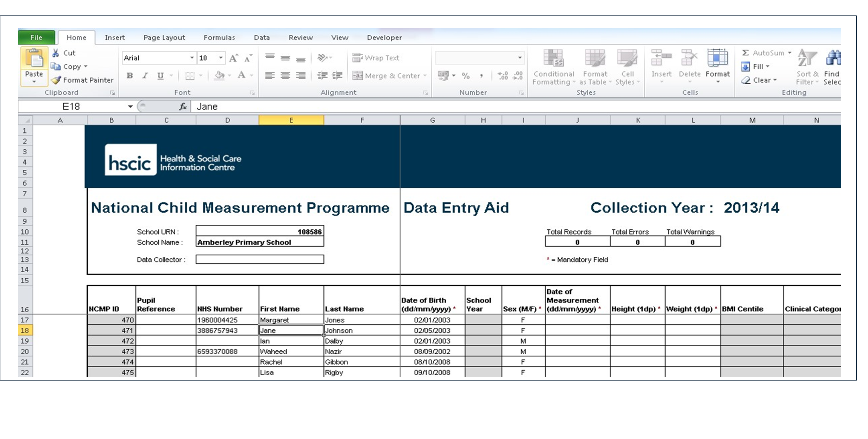The height and width of the screenshot is (439, 868).
Task: Select row 20 header
Action: (x=25, y=352)
